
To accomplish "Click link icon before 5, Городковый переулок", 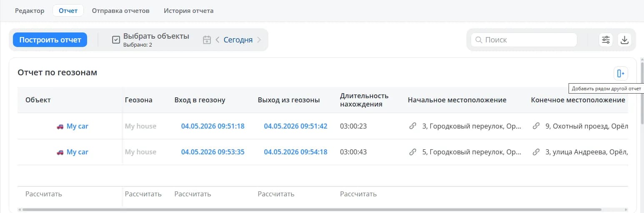I will [x=413, y=152].
